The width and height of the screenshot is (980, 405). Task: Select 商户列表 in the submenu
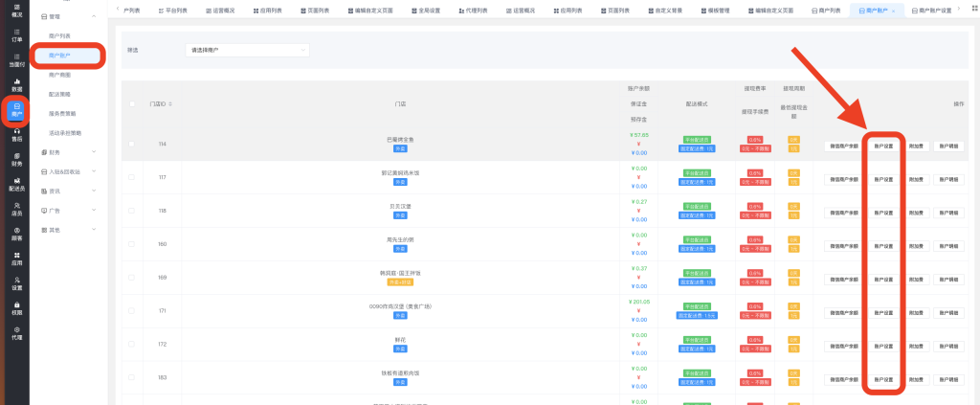(x=59, y=35)
